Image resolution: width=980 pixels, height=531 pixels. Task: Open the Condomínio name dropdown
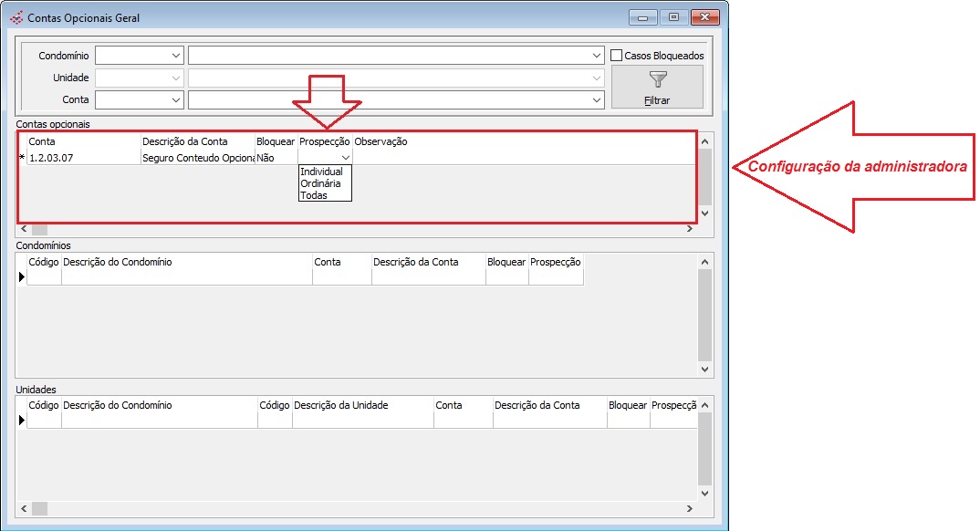[597, 55]
